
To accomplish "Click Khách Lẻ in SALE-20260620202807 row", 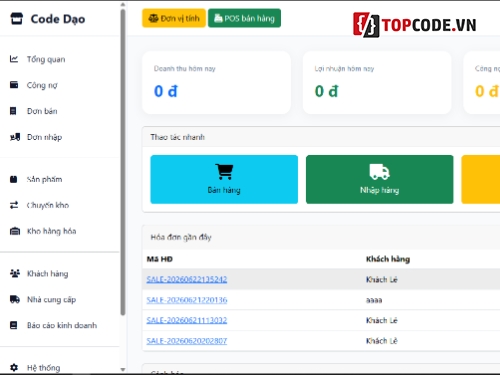I will (x=382, y=341).
